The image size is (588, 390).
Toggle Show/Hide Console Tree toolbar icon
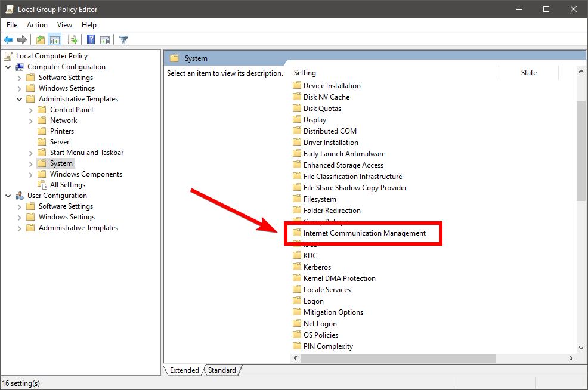pos(54,40)
